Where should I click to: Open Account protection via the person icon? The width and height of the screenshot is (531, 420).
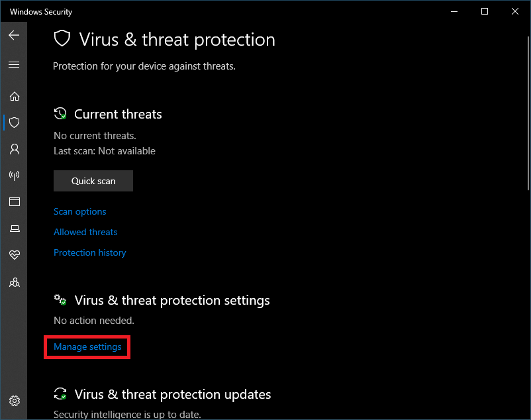tap(14, 149)
